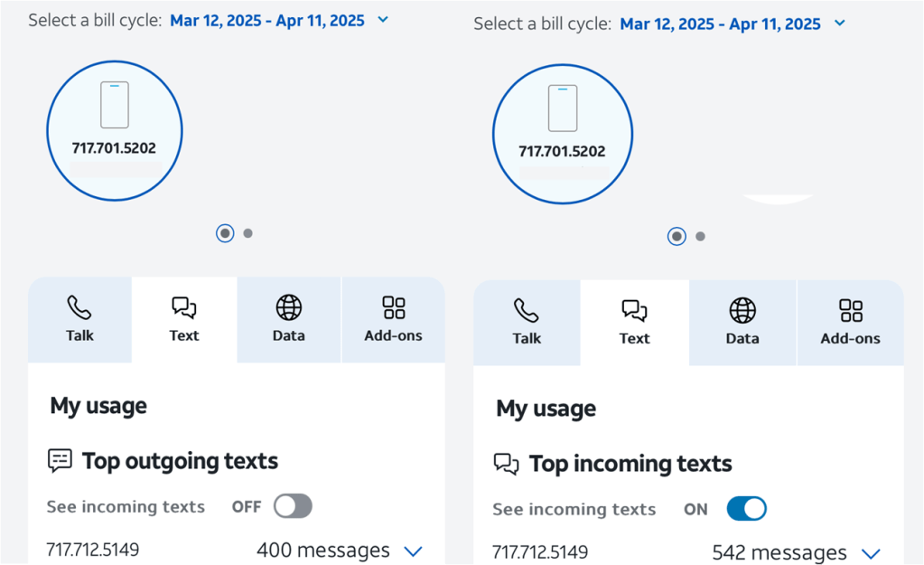The width and height of the screenshot is (924, 565).
Task: Open Talk tab above Top outgoing texts
Action: click(79, 319)
